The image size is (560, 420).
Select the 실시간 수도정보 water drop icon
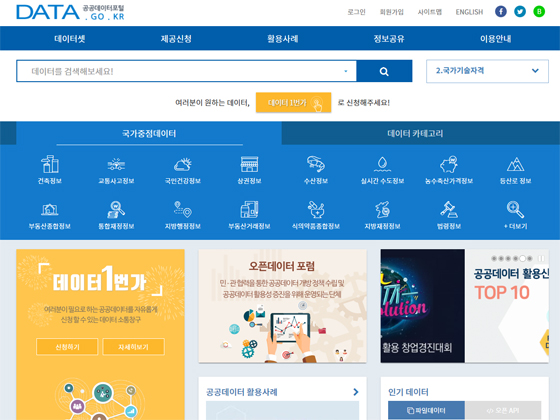382,164
